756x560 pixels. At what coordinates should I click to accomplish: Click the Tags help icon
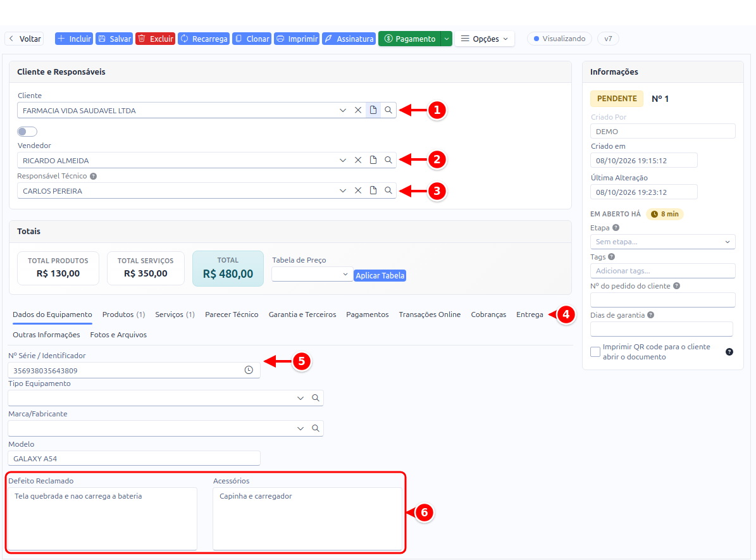(x=611, y=257)
